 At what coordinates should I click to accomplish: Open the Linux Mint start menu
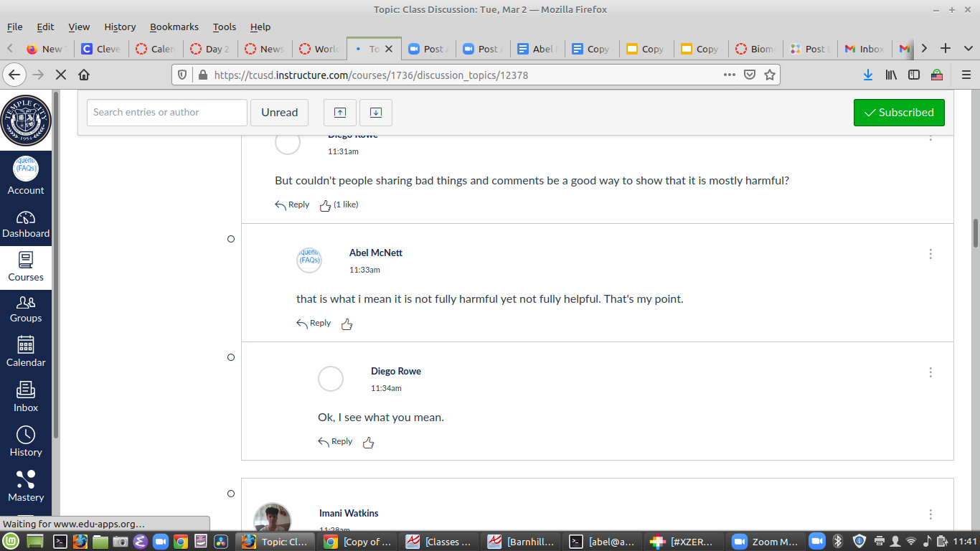pyautogui.click(x=11, y=542)
